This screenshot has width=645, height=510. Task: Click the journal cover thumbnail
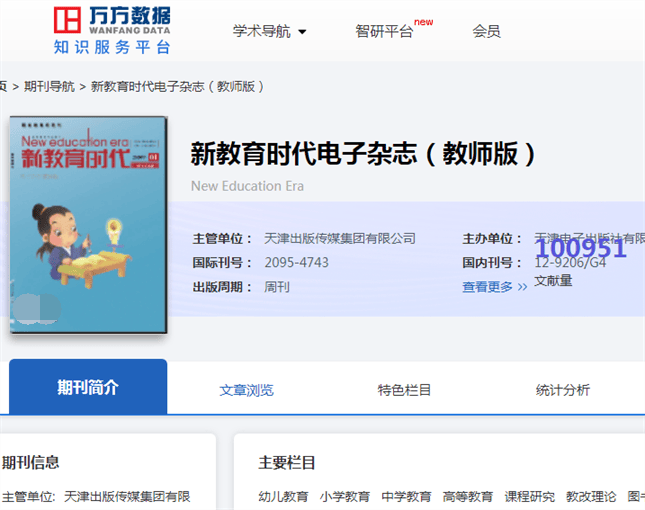(89, 225)
